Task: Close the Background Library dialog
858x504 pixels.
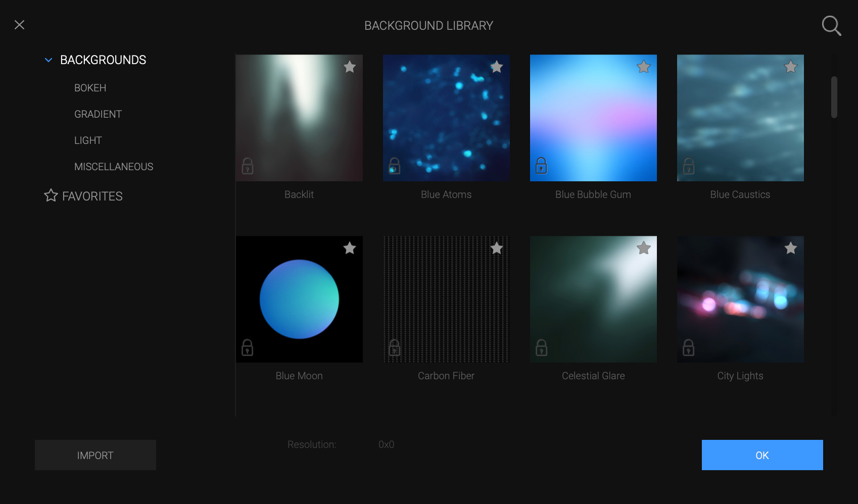Action: pyautogui.click(x=20, y=25)
